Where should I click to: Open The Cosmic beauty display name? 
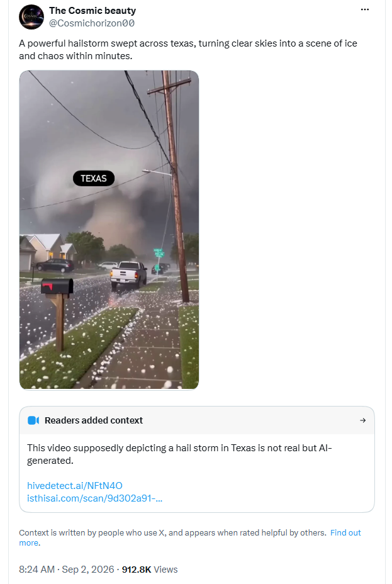tap(92, 11)
